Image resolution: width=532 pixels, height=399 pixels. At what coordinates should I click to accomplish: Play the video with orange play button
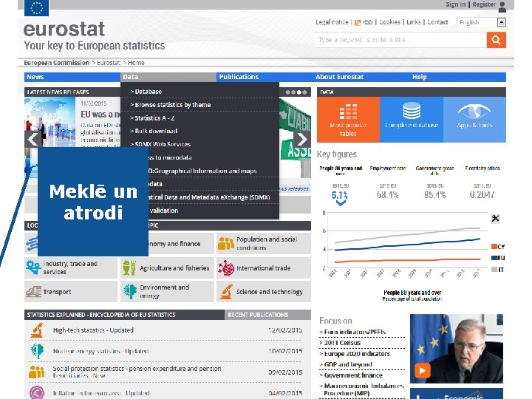pos(422,370)
